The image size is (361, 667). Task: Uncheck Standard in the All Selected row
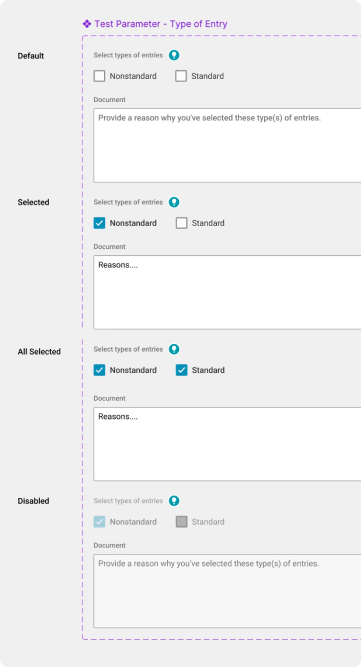pyautogui.click(x=182, y=370)
